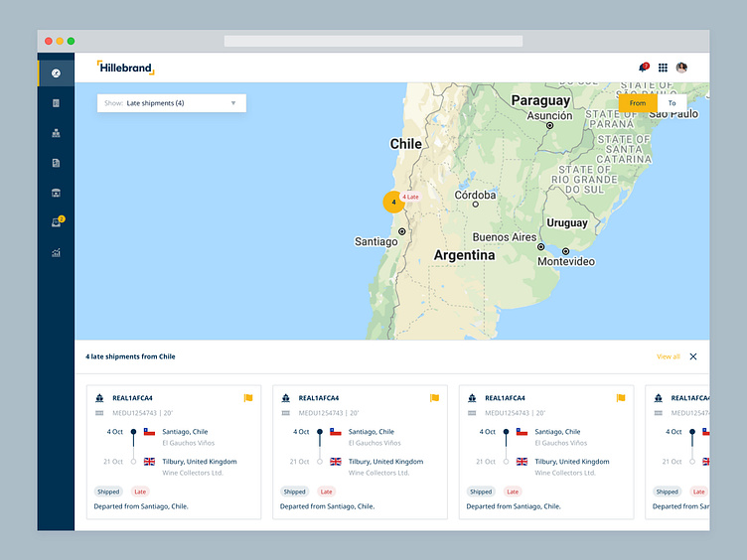This screenshot has height=560, width=747.
Task: Click the Santiago city marker on map
Action: pos(402,231)
